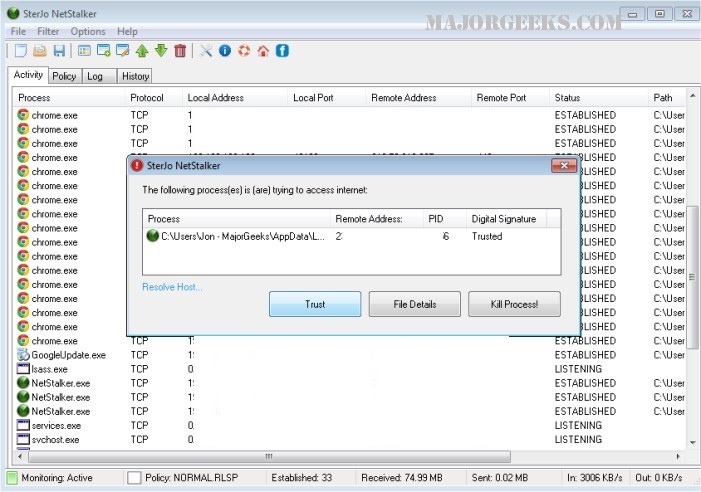Click the Kill Process! button
Screen dimensions: 701x492
[x=514, y=304]
